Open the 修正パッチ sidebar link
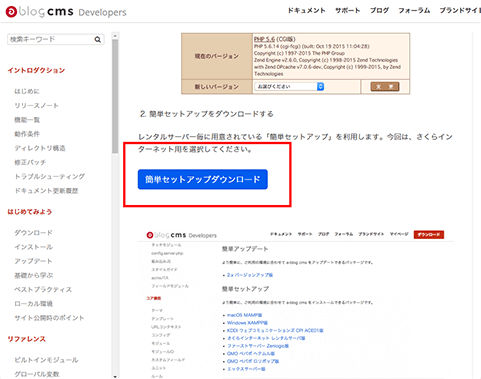481x379 pixels. point(30,162)
